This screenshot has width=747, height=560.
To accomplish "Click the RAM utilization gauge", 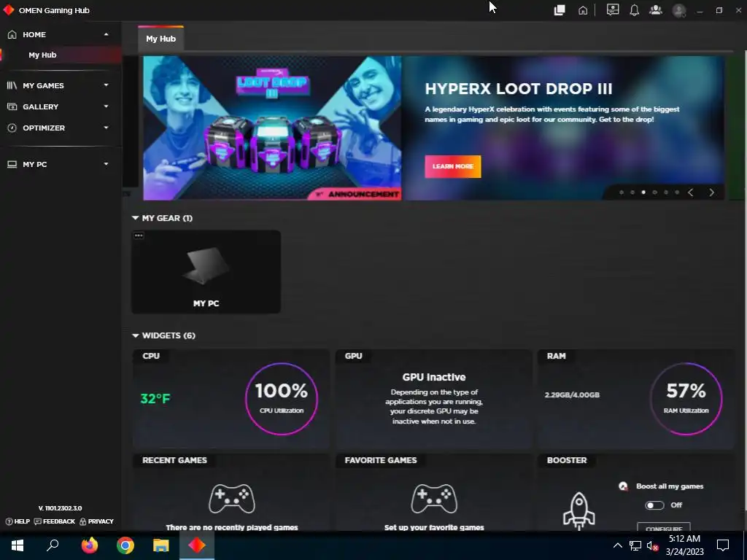I will [686, 399].
